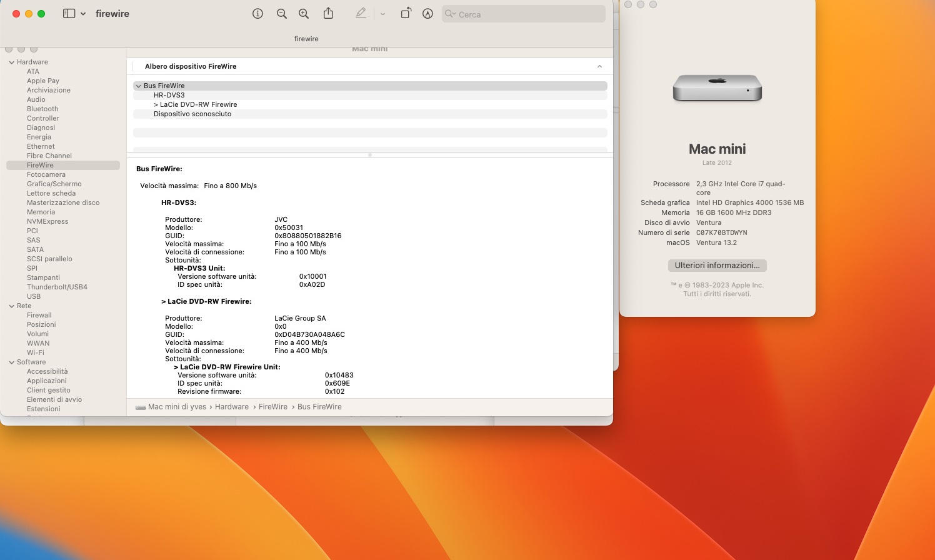
Task: Select the Dispositivo sconosciuto tree row
Action: click(370, 114)
